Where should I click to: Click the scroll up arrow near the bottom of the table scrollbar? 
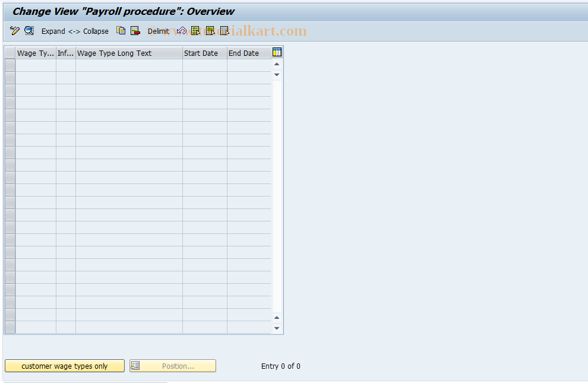(277, 318)
